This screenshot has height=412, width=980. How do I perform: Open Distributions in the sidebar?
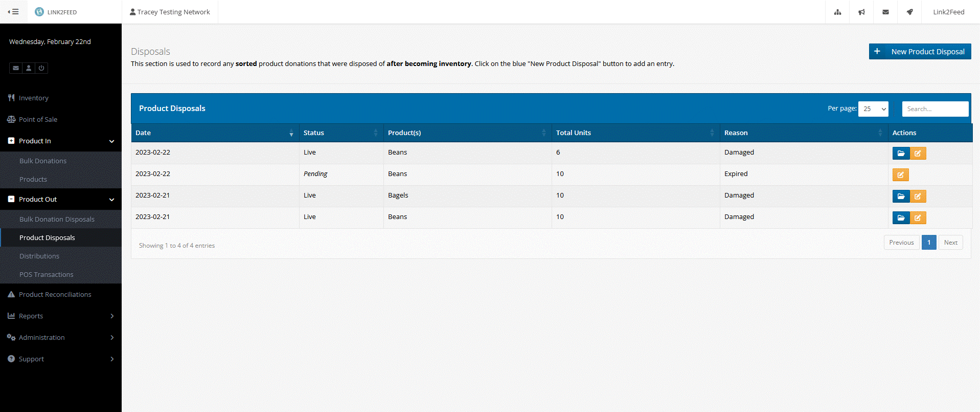pos(39,256)
